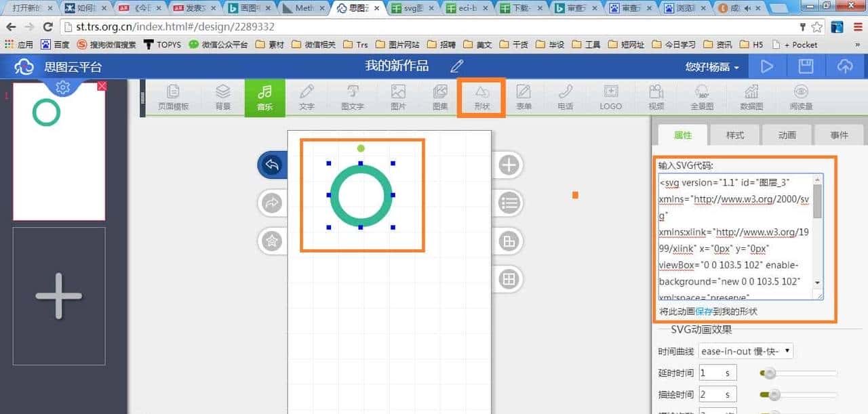Open the 背景 background tool

pyautogui.click(x=223, y=98)
